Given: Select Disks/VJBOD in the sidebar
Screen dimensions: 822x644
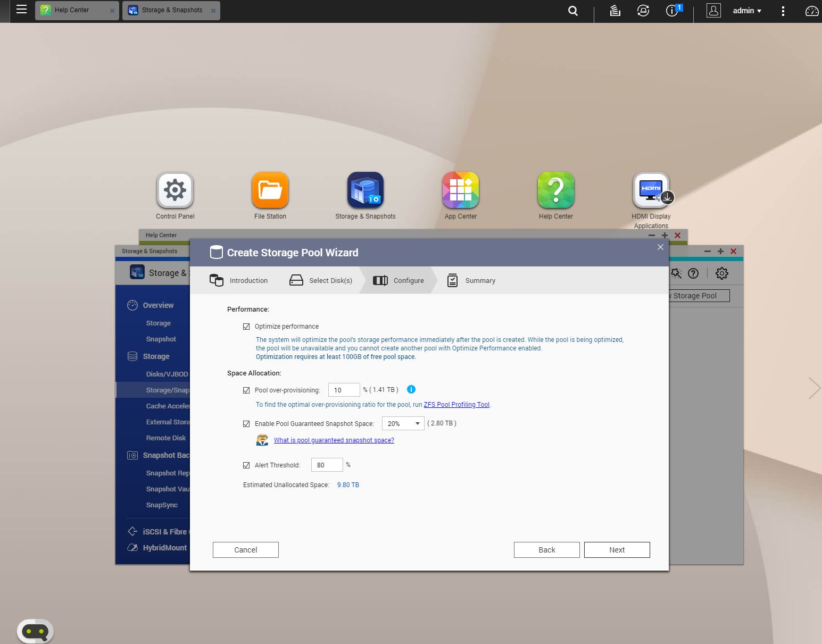Looking at the screenshot, I should 167,374.
